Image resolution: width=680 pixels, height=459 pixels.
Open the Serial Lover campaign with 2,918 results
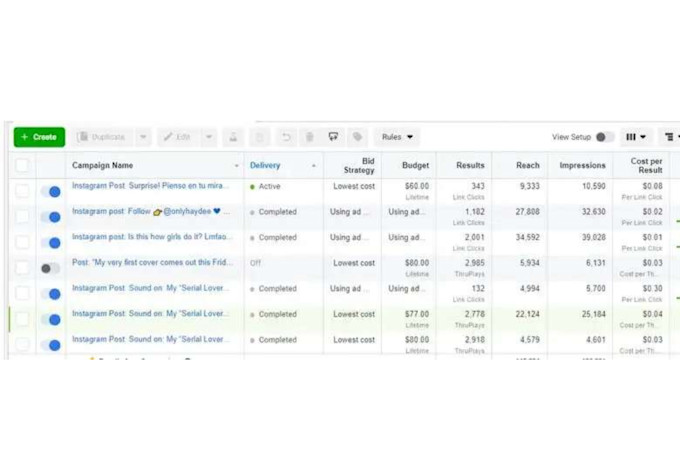[150, 339]
